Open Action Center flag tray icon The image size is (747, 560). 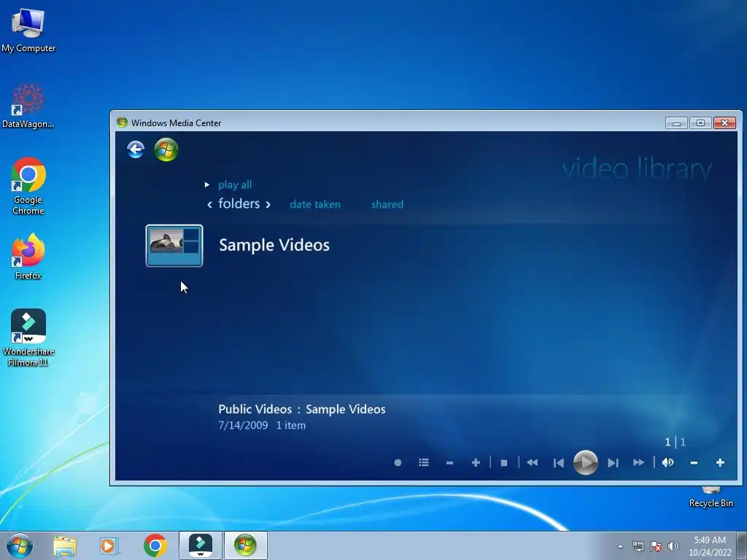click(x=656, y=546)
